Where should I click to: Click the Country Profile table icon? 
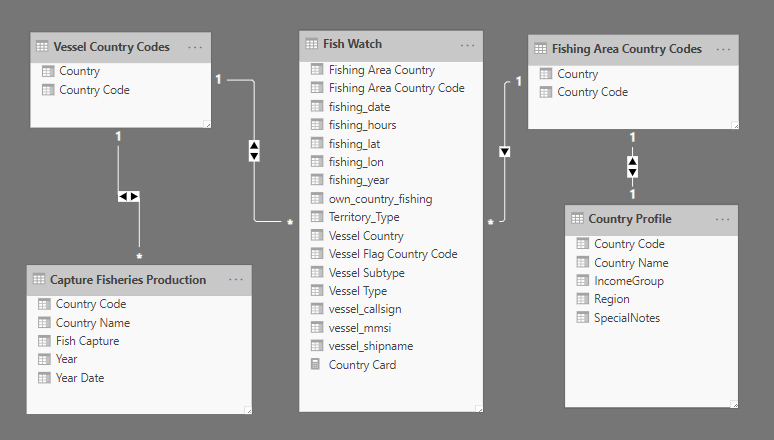577,220
